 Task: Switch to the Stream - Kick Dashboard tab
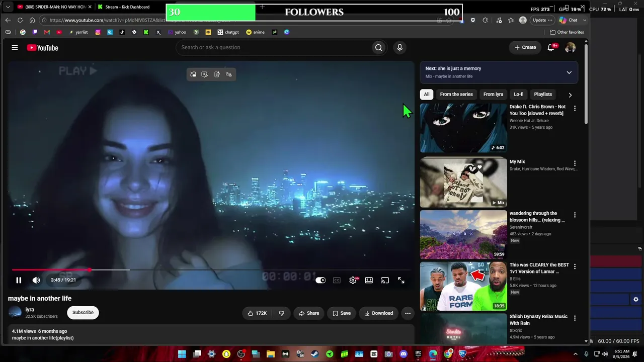point(128,7)
